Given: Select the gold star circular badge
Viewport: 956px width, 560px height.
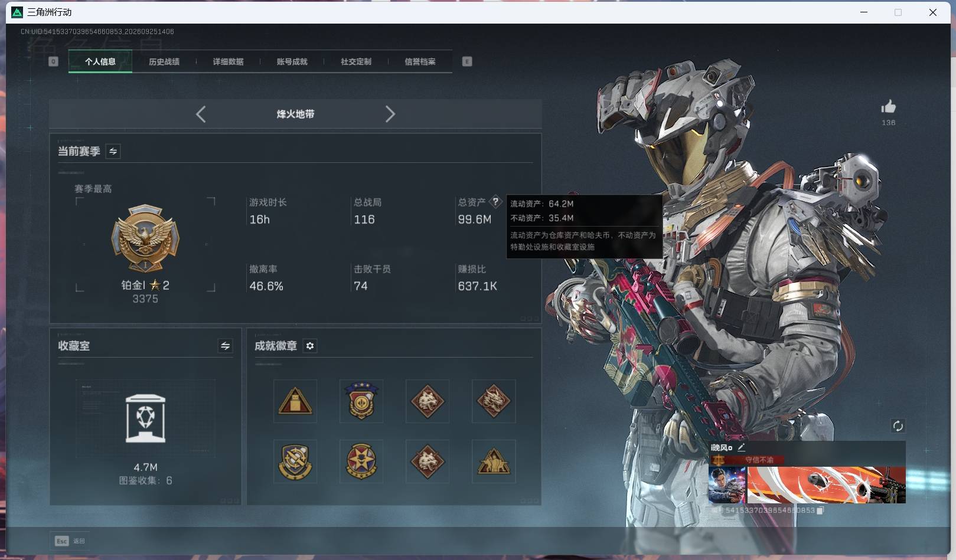Looking at the screenshot, I should point(361,461).
